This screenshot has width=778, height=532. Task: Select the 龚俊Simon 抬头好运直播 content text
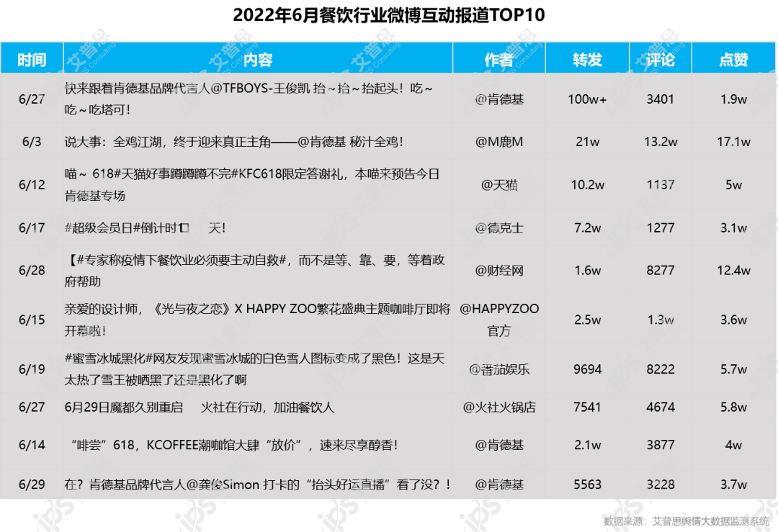257,484
